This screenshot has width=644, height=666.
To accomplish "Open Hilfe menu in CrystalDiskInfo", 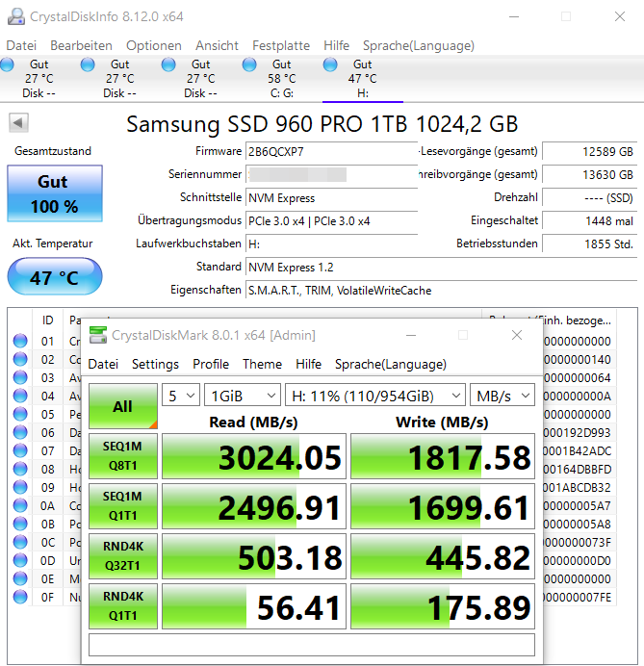I will pos(337,45).
